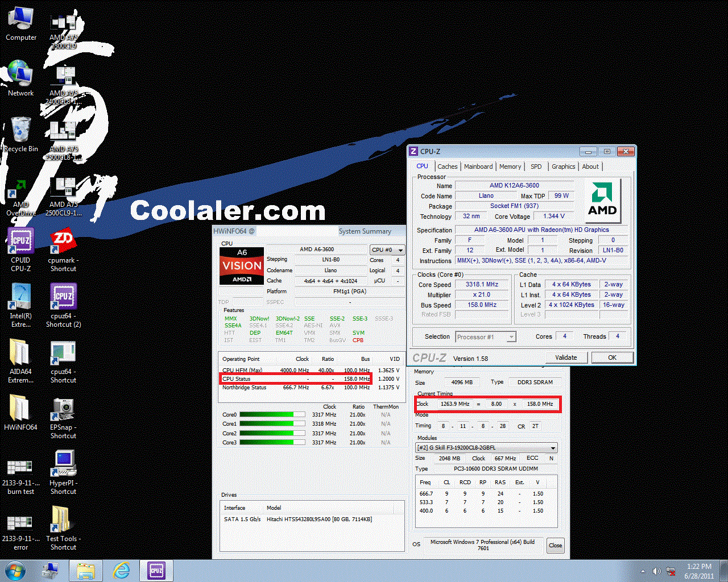
Task: Select the Network desktop icon
Action: (x=21, y=78)
